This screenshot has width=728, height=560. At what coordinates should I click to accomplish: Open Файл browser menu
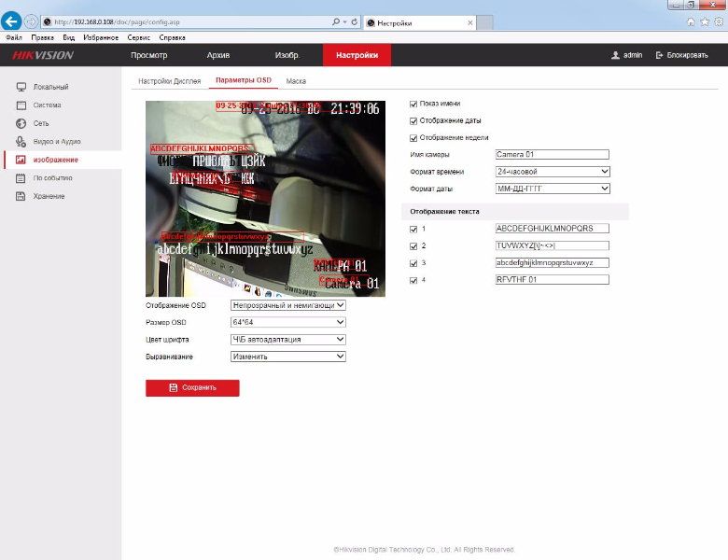(14, 37)
